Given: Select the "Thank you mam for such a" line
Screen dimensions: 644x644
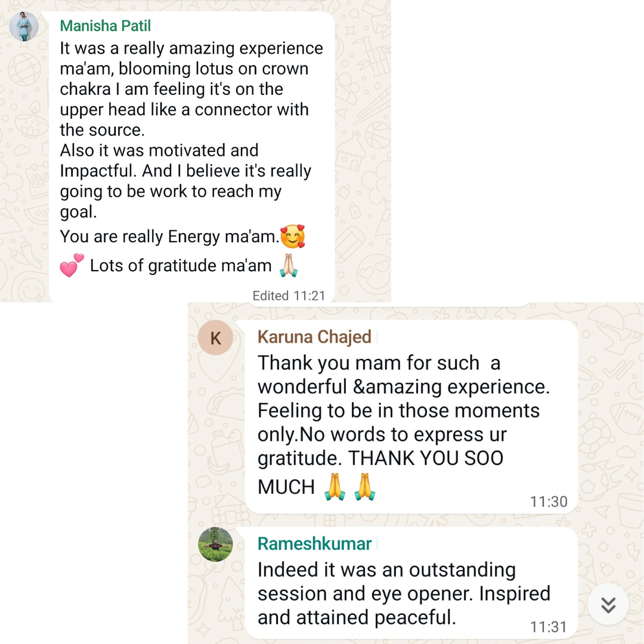Looking at the screenshot, I should [379, 363].
